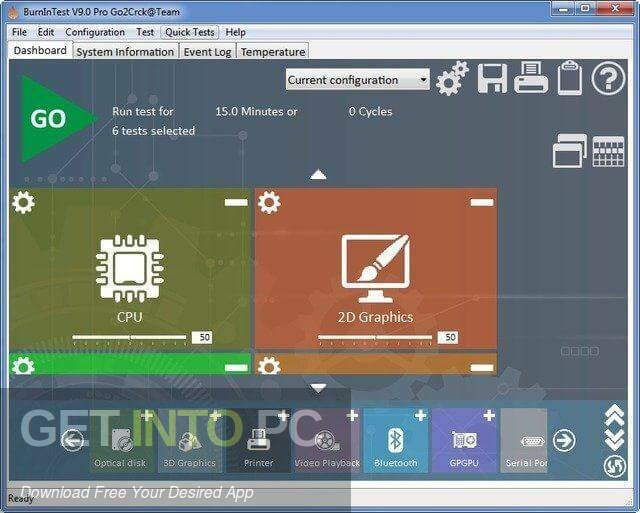This screenshot has height=513, width=640.
Task: Click the circular swap arrows icon
Action: [x=614, y=466]
